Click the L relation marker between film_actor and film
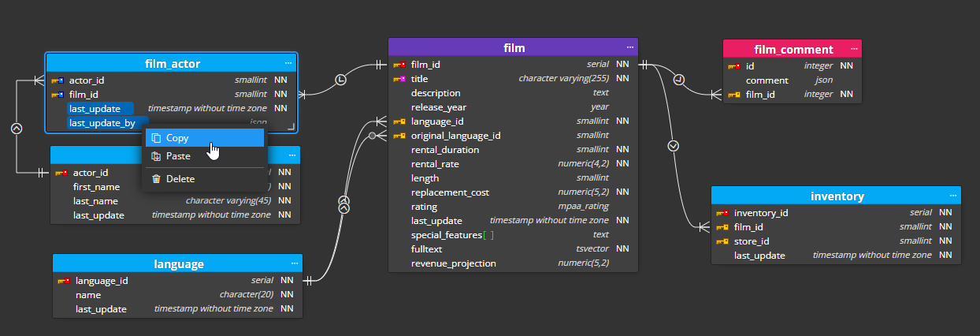980x336 pixels. tap(340, 80)
